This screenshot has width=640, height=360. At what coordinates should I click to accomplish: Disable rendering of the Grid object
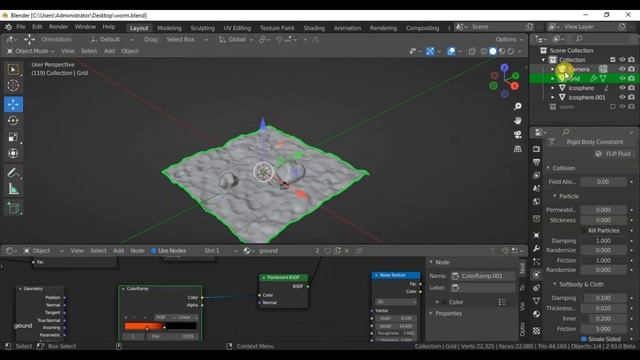pos(631,78)
